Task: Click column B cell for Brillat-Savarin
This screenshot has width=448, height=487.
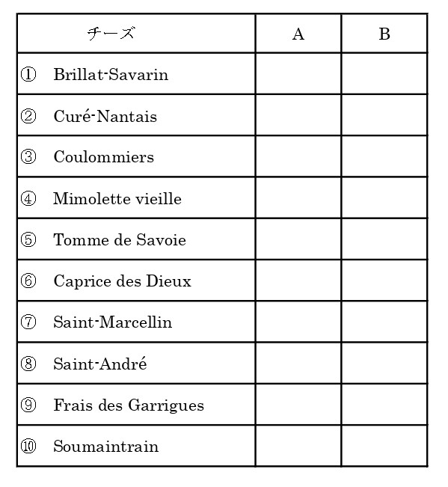Action: pos(384,73)
